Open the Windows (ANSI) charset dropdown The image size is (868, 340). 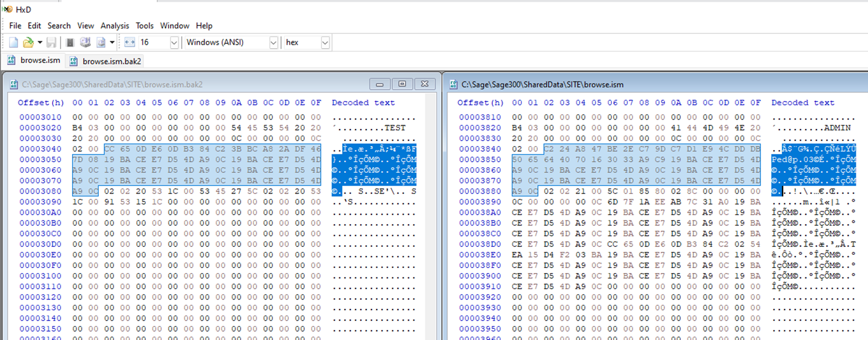pyautogui.click(x=273, y=43)
